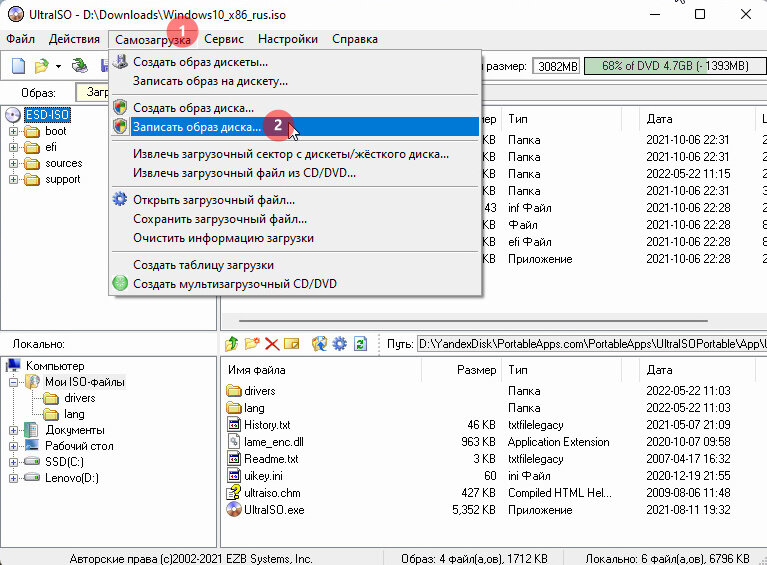Image resolution: width=767 pixels, height=565 pixels.
Task: Expand the SSD(C:) drive node
Action: tap(13, 462)
